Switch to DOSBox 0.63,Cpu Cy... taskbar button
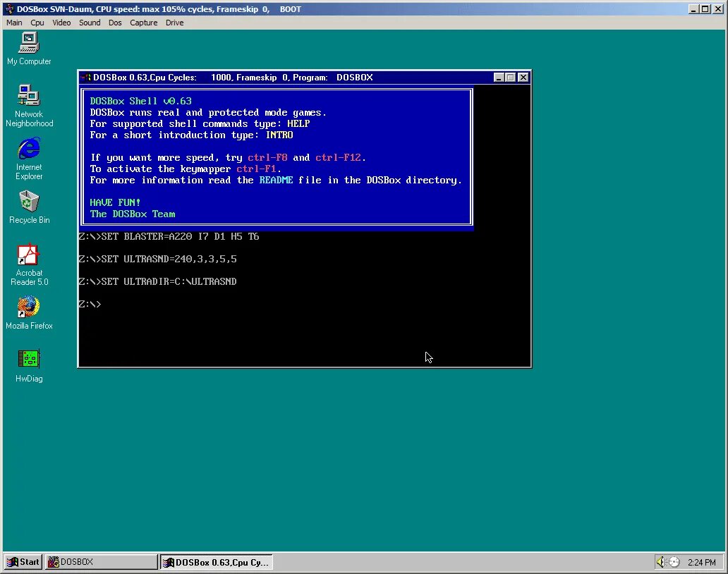 click(x=217, y=562)
